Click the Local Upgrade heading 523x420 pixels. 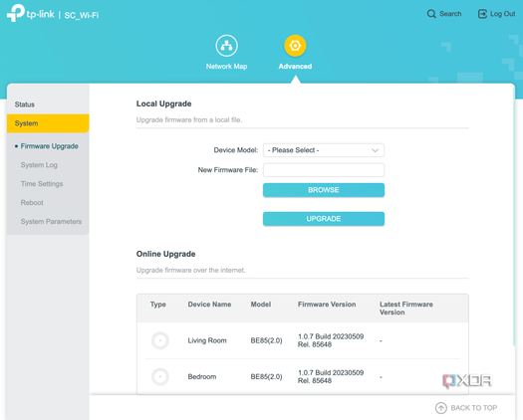(x=163, y=104)
